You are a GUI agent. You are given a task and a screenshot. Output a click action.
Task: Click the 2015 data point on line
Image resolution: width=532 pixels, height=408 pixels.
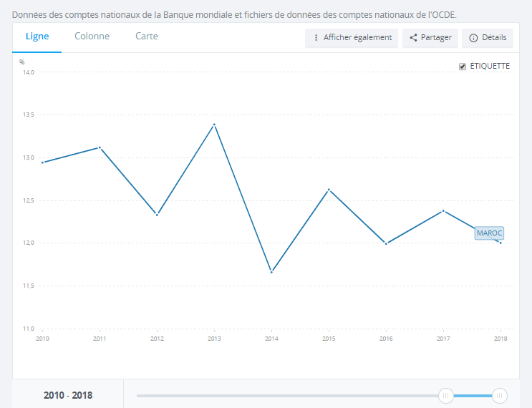[x=329, y=190]
